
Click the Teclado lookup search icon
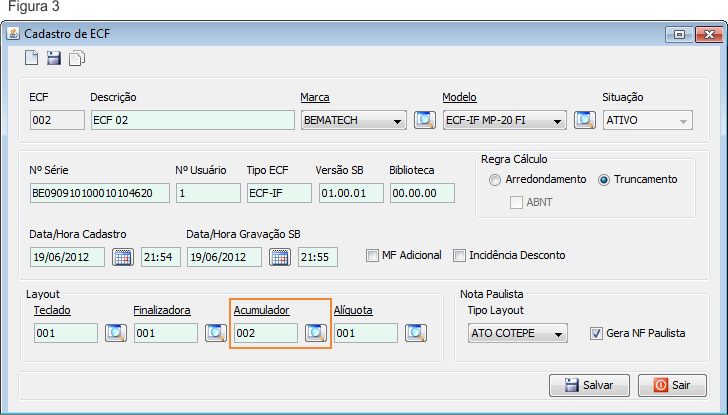pyautogui.click(x=116, y=333)
